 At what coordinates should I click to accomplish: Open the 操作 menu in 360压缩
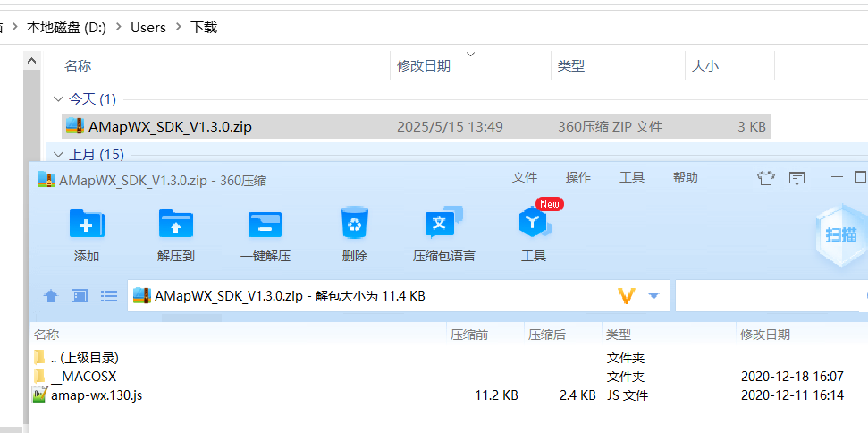pyautogui.click(x=578, y=177)
